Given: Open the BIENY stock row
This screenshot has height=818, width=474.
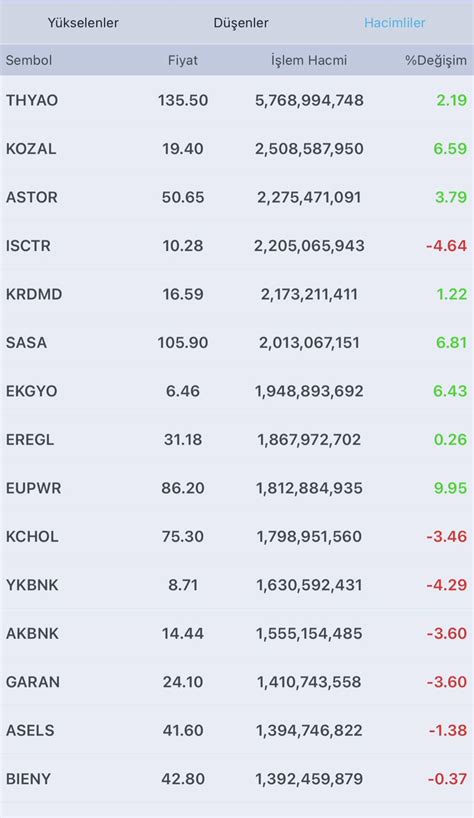Looking at the screenshot, I should [237, 779].
